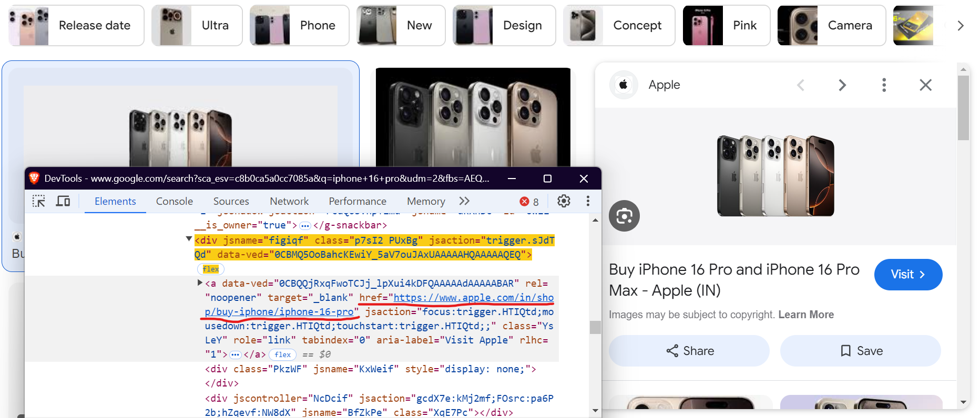Maximize the DevTools window
Viewport: 980px width, 418px height.
pos(547,179)
